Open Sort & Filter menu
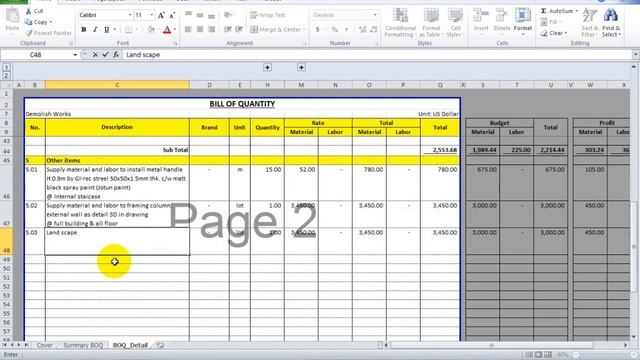The width and height of the screenshot is (640, 360). coord(589,22)
